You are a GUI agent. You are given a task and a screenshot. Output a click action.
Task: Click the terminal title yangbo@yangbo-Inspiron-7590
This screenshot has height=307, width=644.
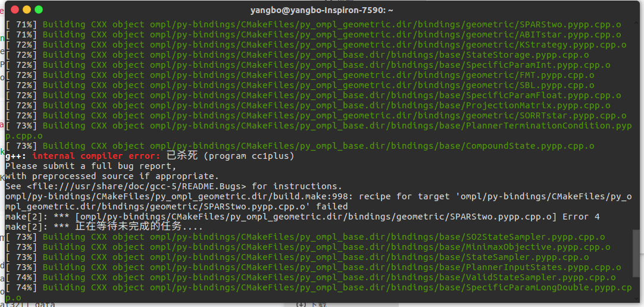click(x=321, y=10)
